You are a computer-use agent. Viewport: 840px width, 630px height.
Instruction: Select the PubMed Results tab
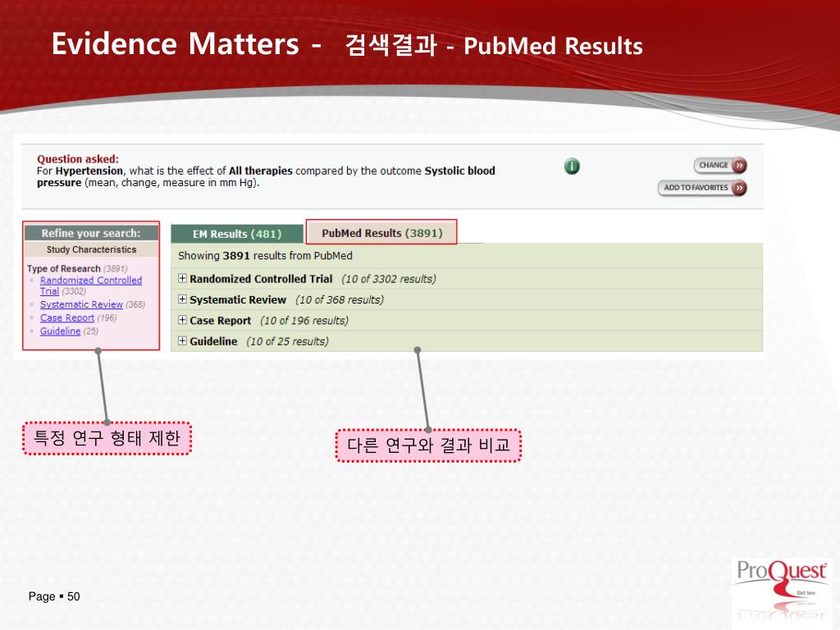click(381, 233)
